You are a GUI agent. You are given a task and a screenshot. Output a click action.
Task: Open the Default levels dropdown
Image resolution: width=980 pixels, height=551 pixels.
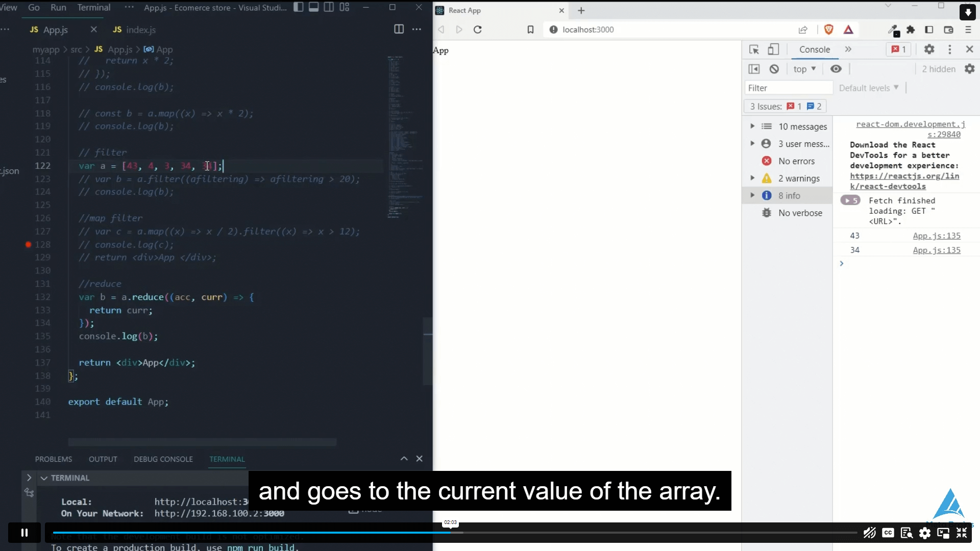(868, 88)
